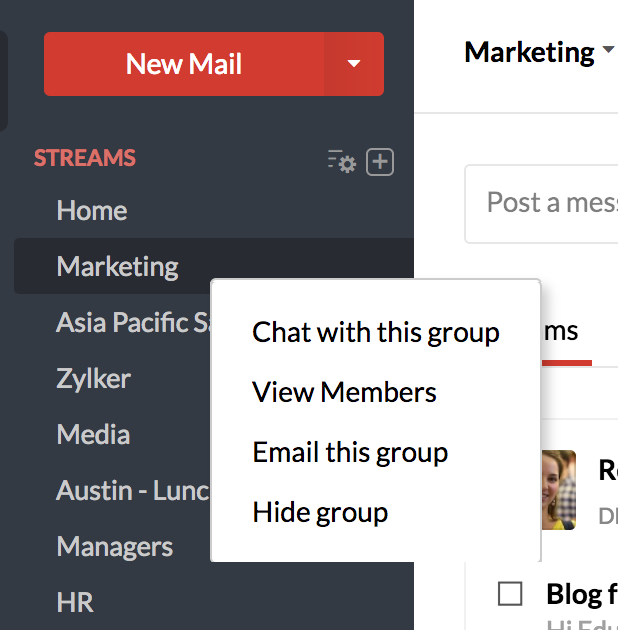Select View Members from context menu
Screen dimensions: 618x630
344,392
